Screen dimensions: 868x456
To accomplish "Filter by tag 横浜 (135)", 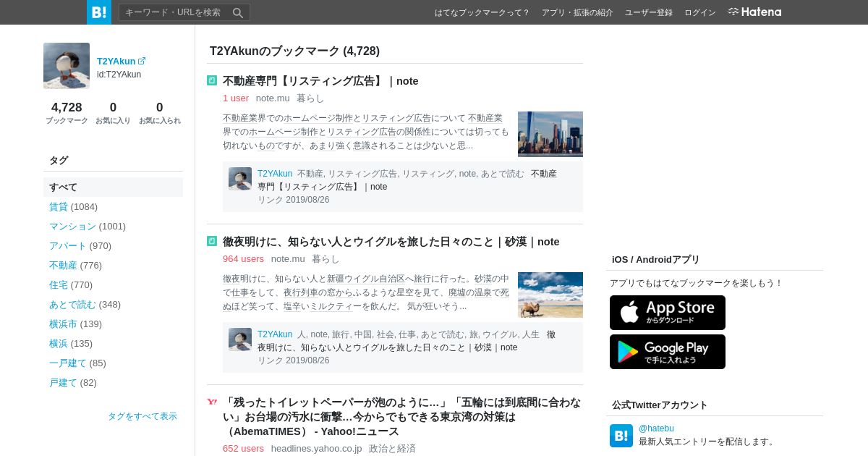I will pyautogui.click(x=59, y=343).
